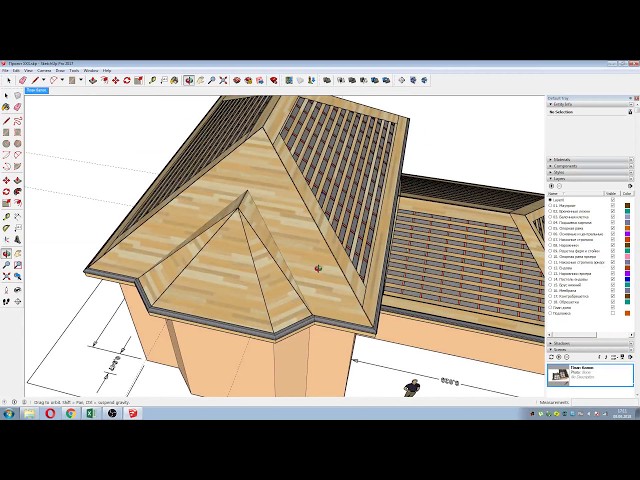This screenshot has height=480, width=640.
Task: Choose the Section Plane tool
Action: [x=18, y=302]
